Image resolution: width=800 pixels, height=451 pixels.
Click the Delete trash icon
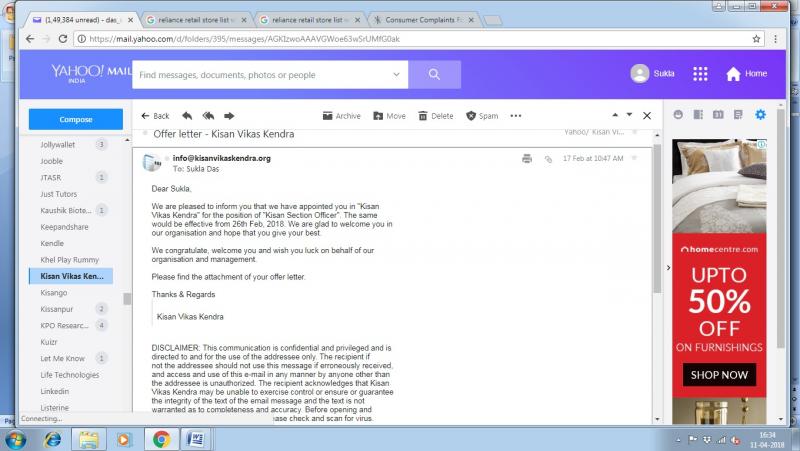click(435, 116)
